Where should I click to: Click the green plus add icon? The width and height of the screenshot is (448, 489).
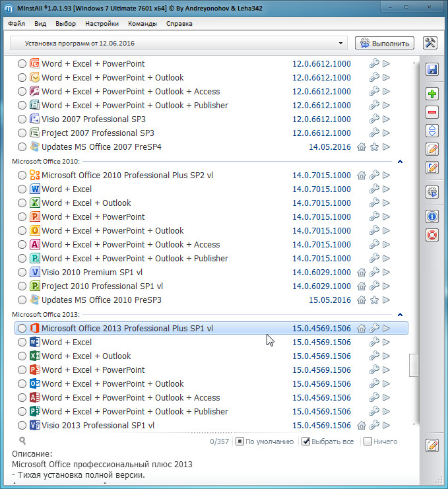coord(432,94)
